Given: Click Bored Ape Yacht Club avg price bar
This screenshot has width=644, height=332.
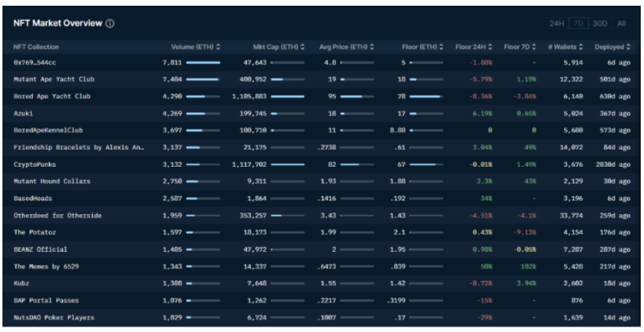Looking at the screenshot, I should point(357,96).
